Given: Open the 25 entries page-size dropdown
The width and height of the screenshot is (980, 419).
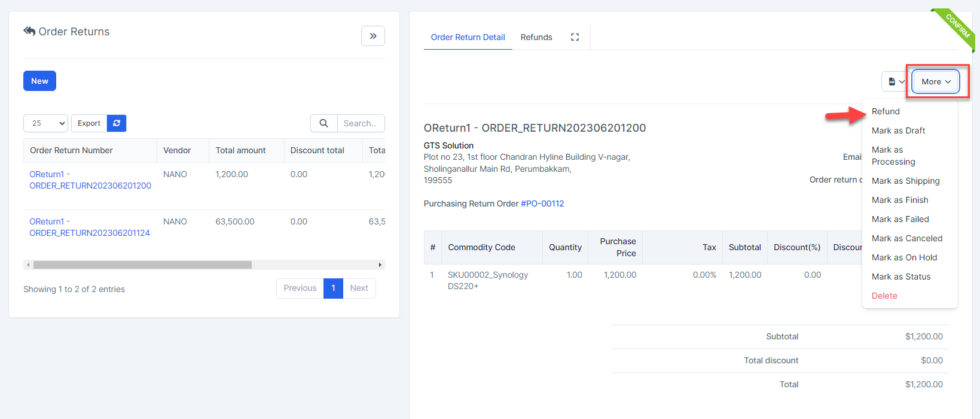Looking at the screenshot, I should pos(45,123).
